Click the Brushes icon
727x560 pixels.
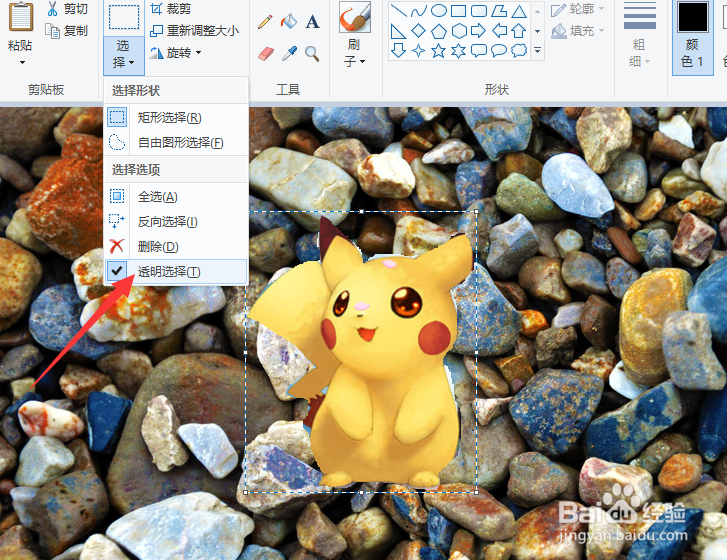355,17
